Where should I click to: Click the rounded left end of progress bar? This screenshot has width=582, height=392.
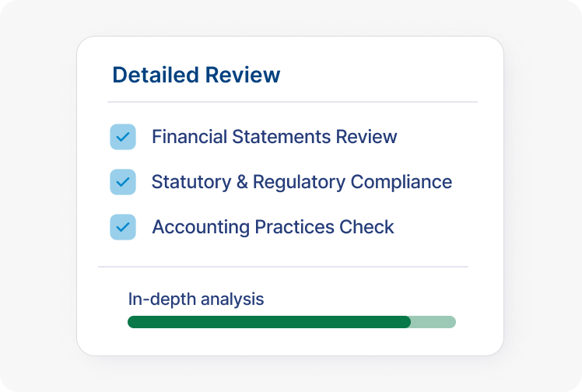point(132,322)
